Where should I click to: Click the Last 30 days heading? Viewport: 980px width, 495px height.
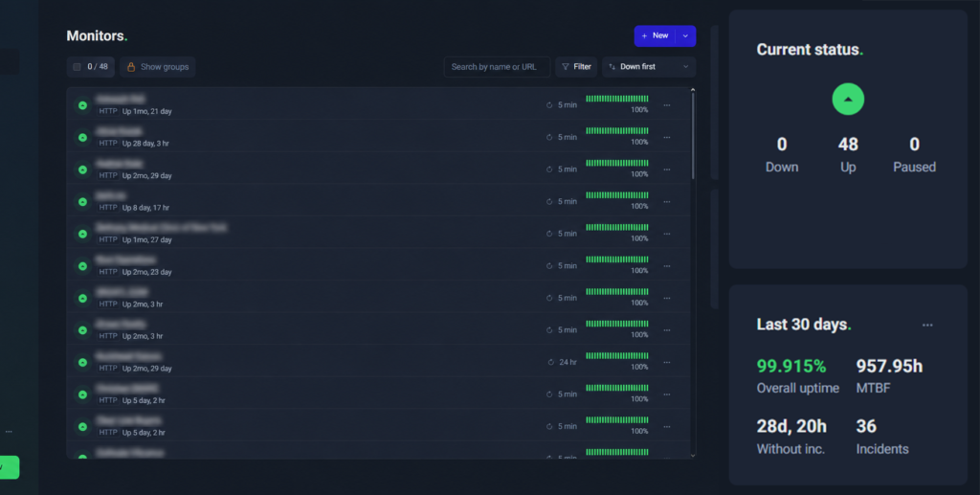click(804, 325)
